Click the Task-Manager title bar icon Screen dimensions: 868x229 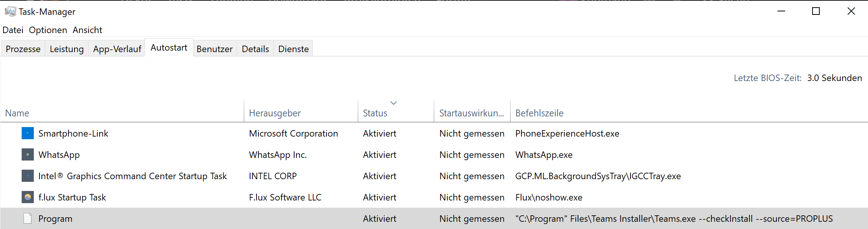(10, 11)
